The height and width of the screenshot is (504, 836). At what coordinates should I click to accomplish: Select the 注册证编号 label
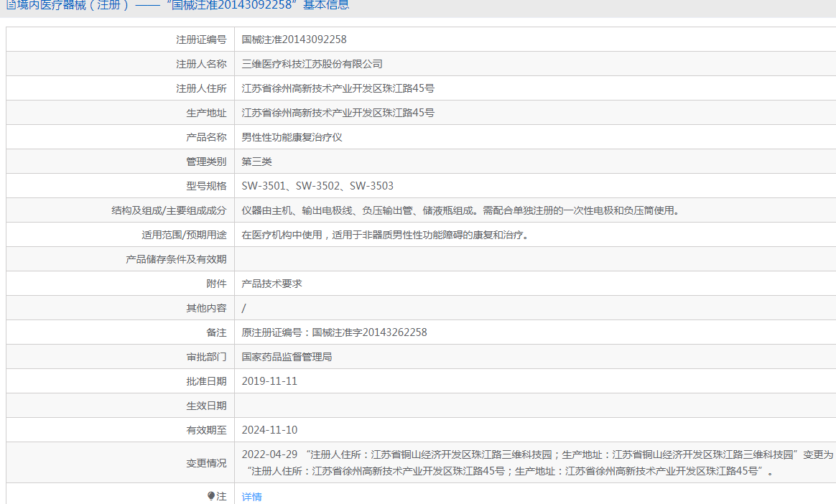pos(201,39)
